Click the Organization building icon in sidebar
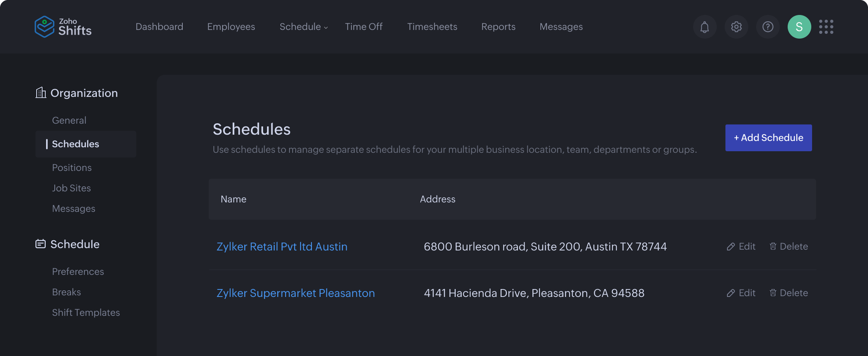 tap(41, 93)
